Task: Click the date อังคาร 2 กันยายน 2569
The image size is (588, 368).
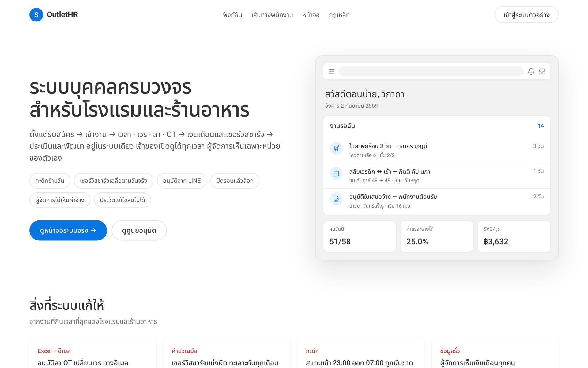Action: tap(351, 106)
